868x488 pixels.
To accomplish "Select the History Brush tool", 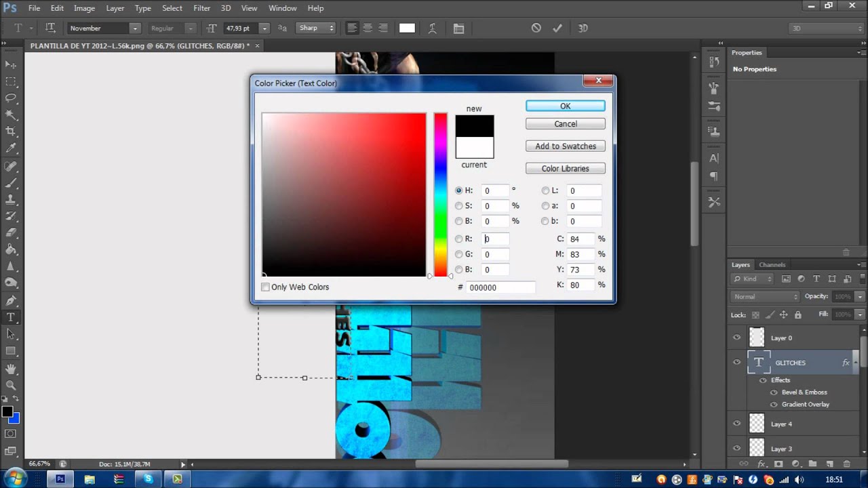I will 11,216.
